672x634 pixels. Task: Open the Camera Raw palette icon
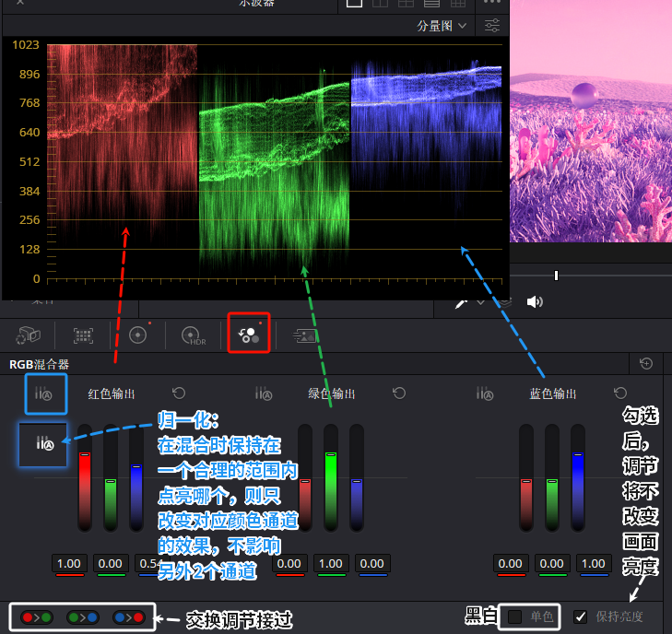click(28, 335)
